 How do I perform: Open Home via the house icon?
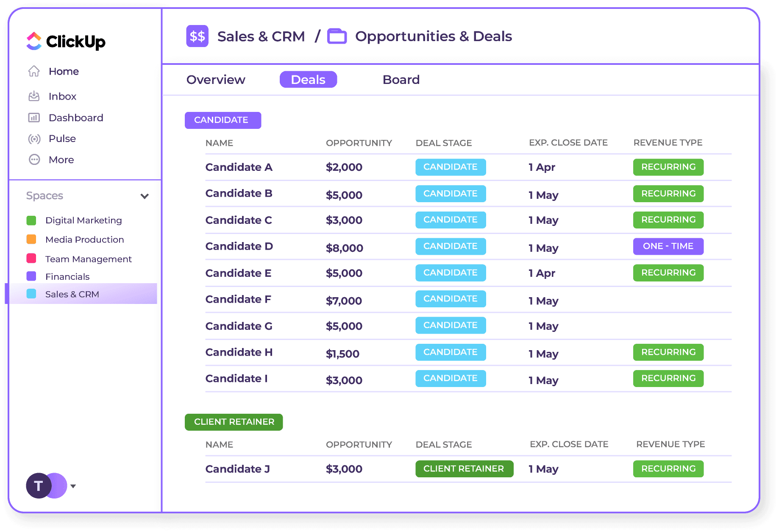[x=34, y=71]
